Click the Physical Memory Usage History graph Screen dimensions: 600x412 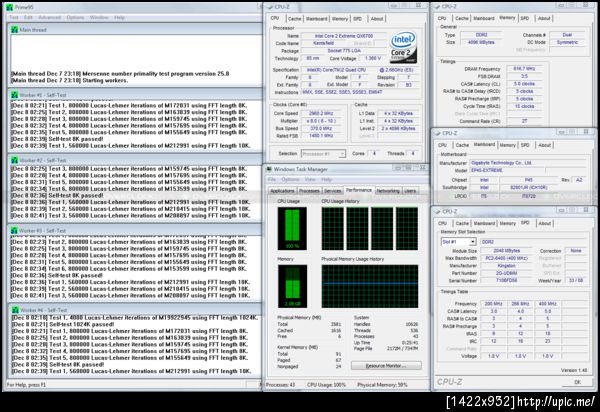pyautogui.click(x=370, y=286)
